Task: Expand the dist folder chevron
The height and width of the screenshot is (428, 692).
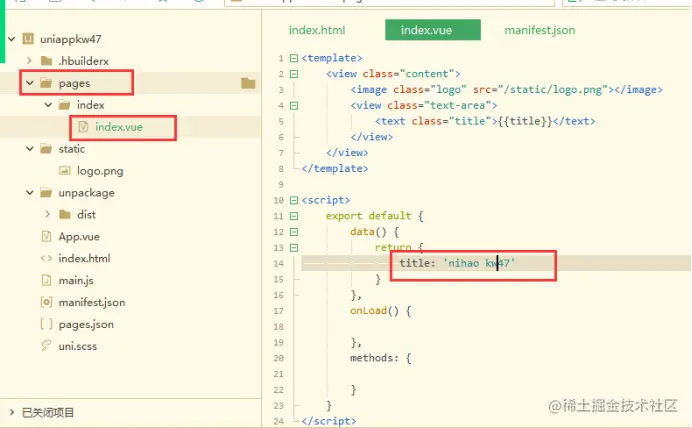Action: [48, 214]
